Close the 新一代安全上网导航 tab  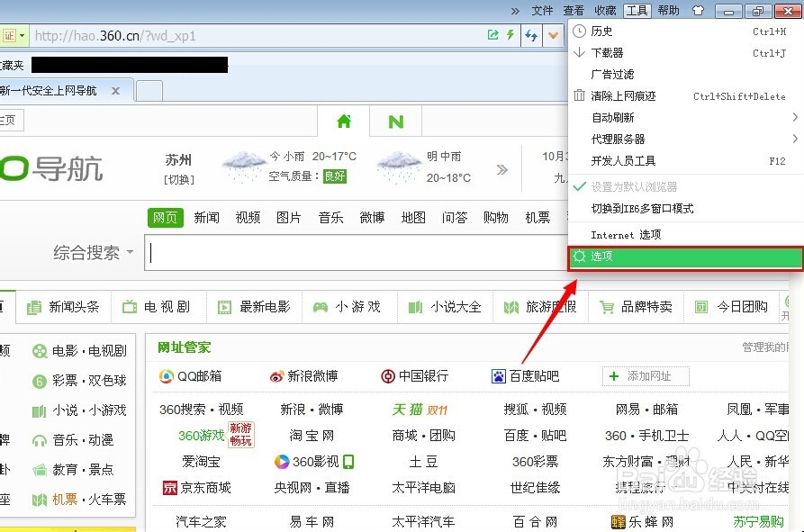tap(116, 91)
